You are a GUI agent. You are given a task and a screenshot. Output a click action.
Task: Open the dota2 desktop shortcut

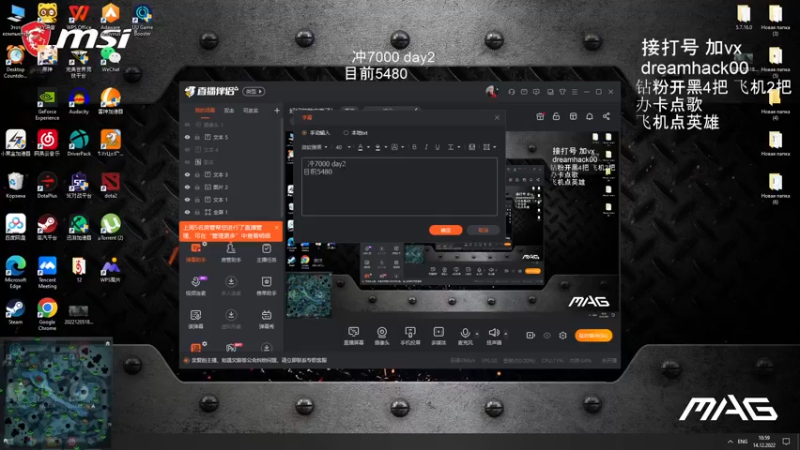point(110,185)
